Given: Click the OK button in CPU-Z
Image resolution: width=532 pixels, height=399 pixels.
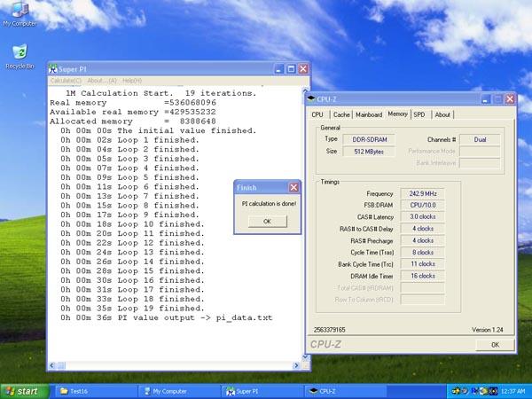Looking at the screenshot, I should (x=495, y=345).
